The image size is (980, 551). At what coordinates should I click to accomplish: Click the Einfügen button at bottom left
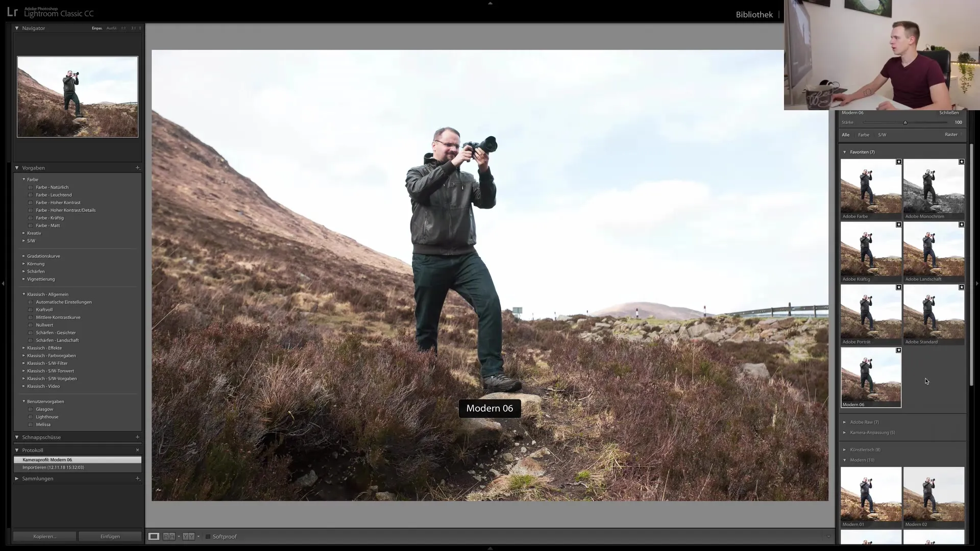pyautogui.click(x=110, y=536)
